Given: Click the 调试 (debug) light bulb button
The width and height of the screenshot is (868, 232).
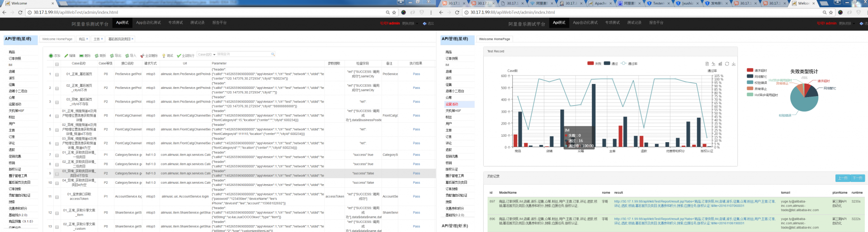Looking at the screenshot, I should pyautogui.click(x=168, y=56).
